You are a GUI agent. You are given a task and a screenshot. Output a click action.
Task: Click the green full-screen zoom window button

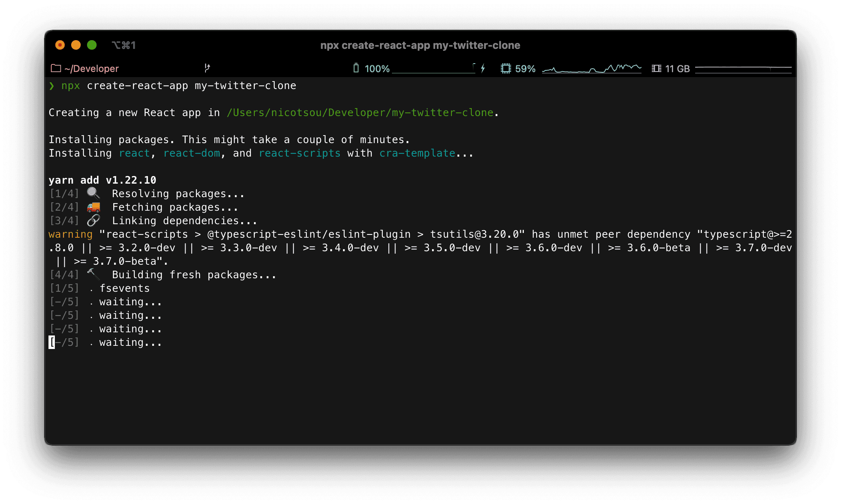tap(92, 45)
